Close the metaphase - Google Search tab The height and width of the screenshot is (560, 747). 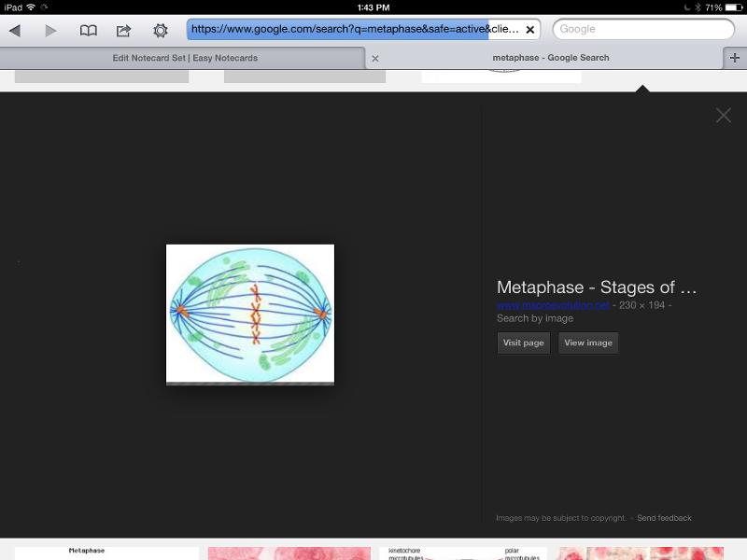(375, 58)
